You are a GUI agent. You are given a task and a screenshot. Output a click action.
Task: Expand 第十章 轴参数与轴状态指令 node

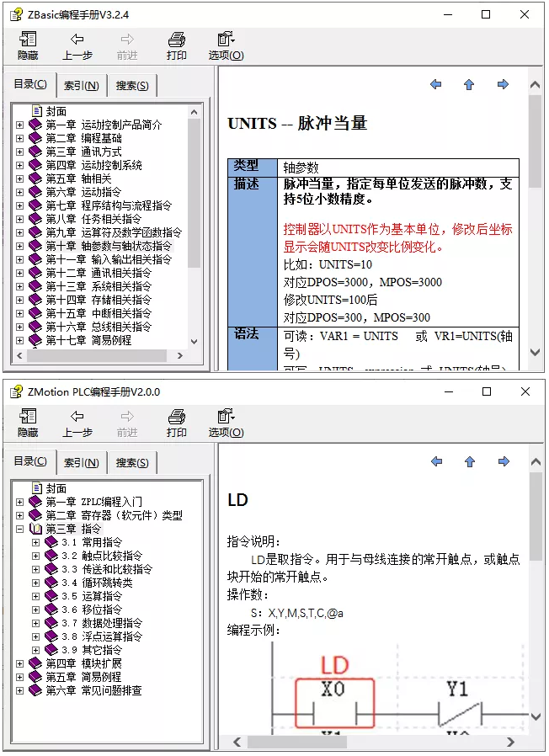[19, 246]
